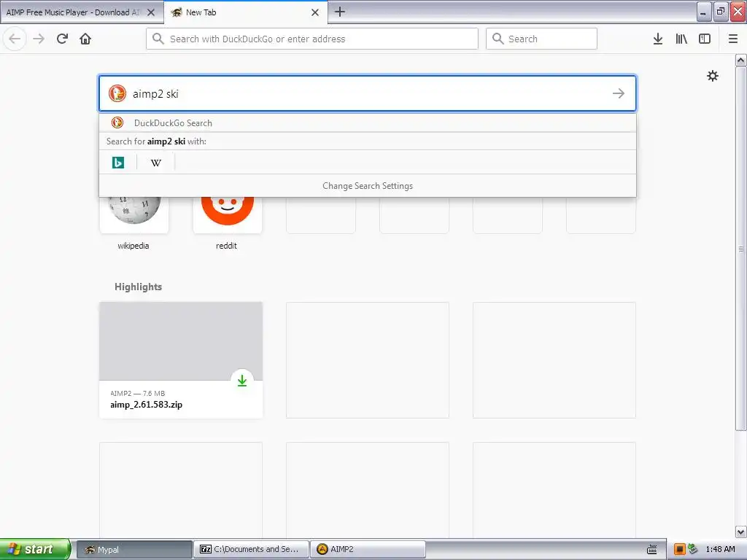Open the hamburger application menu
The image size is (747, 560).
(733, 39)
